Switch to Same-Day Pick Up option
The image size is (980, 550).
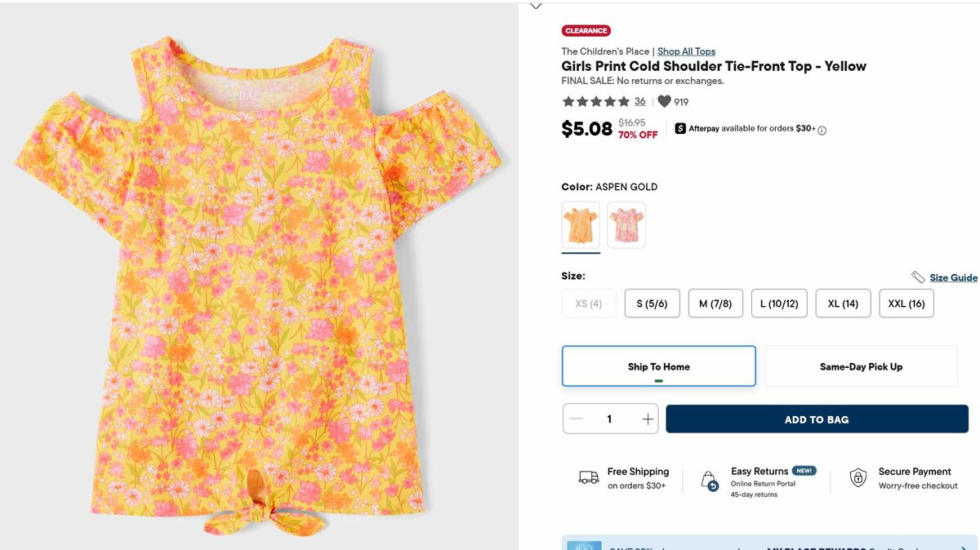click(x=861, y=366)
